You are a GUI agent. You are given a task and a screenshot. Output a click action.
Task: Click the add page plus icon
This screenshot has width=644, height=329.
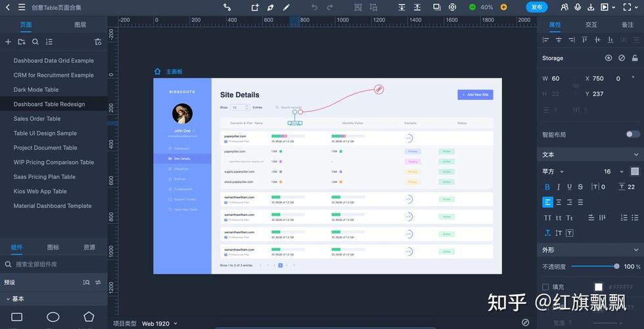click(8, 42)
